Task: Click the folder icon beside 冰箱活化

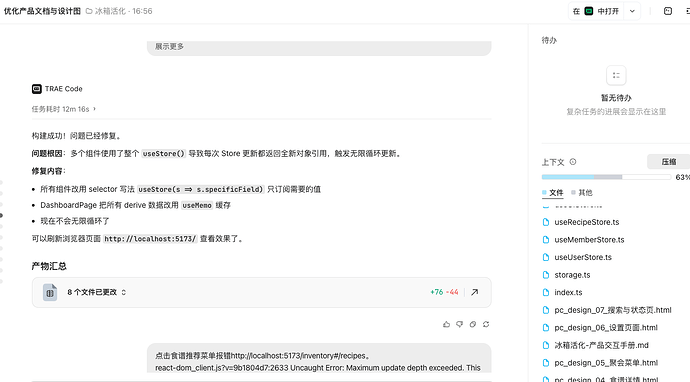Action: [89, 11]
